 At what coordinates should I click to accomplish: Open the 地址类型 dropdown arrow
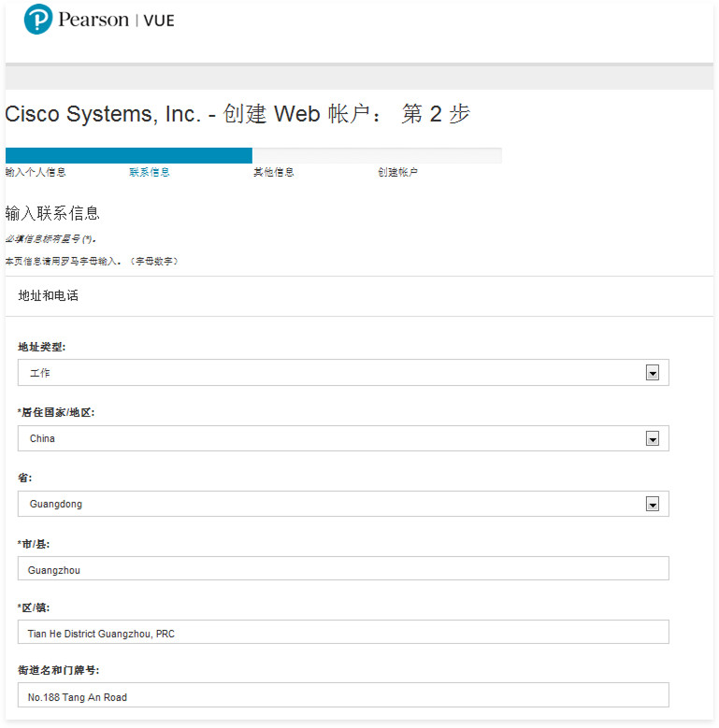coord(652,372)
